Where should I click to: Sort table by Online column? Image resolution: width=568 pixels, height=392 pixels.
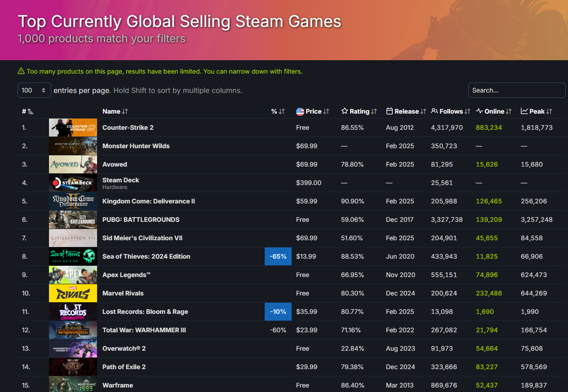(494, 111)
